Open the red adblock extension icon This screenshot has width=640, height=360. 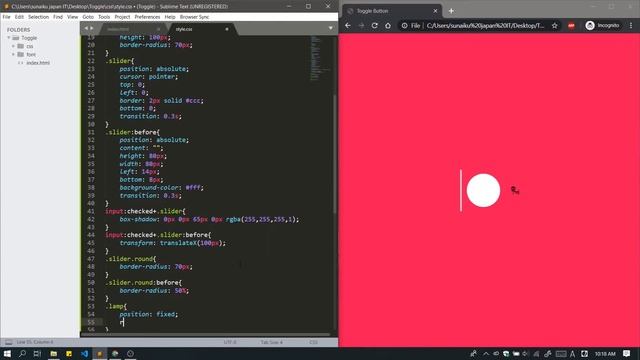coord(571,25)
